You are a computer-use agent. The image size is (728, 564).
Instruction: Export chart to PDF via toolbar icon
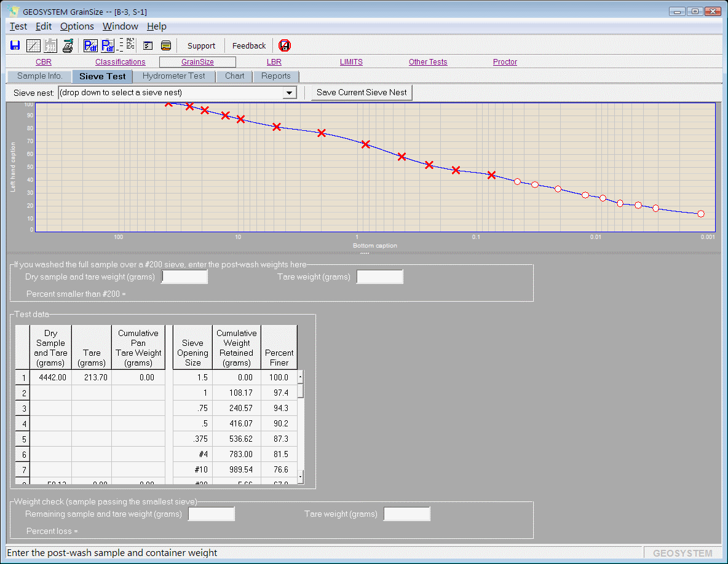(x=90, y=45)
